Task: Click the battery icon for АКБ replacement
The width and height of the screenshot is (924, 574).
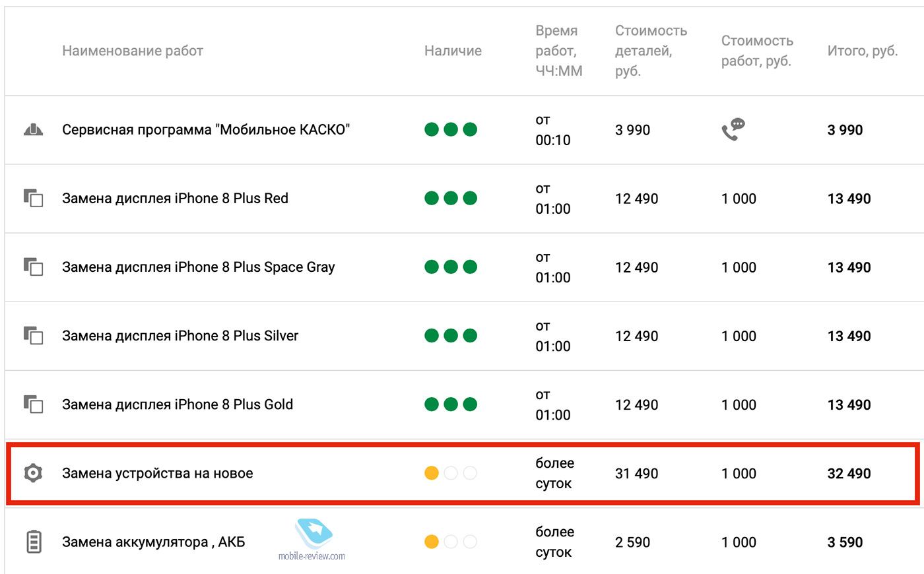Action: tap(33, 542)
